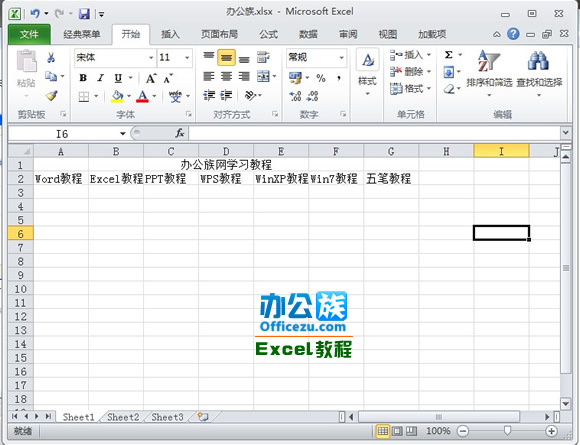Decrease indent icon

209,95
